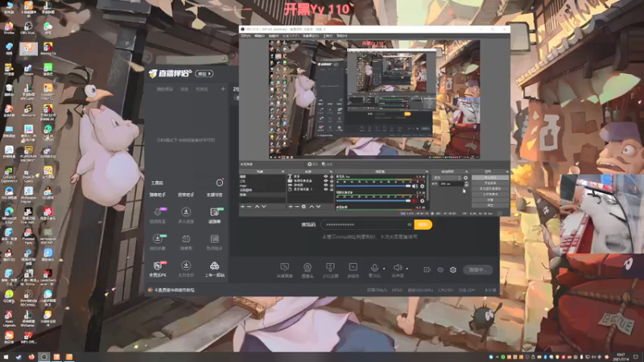Viewport: 644px width, 362px height.
Task: Click the grey live-status button in Douyu toolbar
Action: [477, 269]
